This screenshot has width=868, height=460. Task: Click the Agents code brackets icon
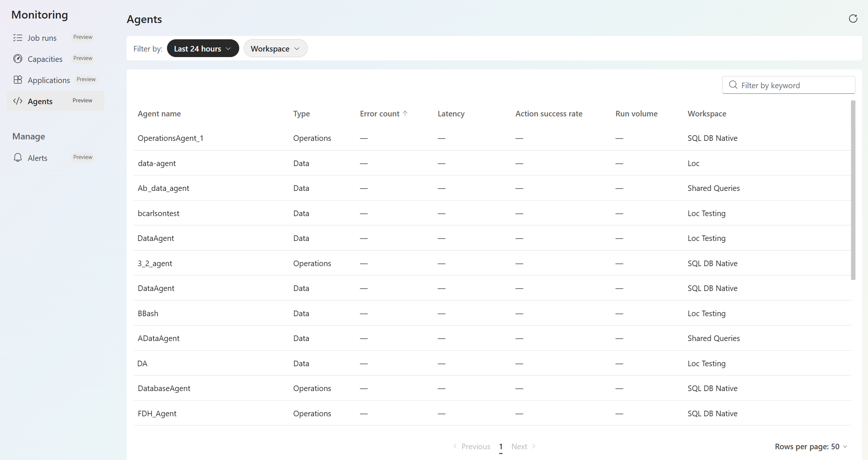(17, 101)
